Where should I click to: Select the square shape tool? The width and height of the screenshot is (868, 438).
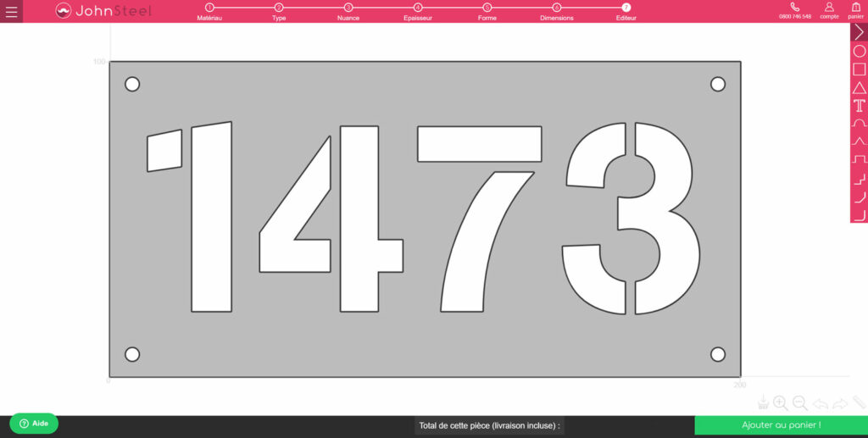(x=859, y=69)
